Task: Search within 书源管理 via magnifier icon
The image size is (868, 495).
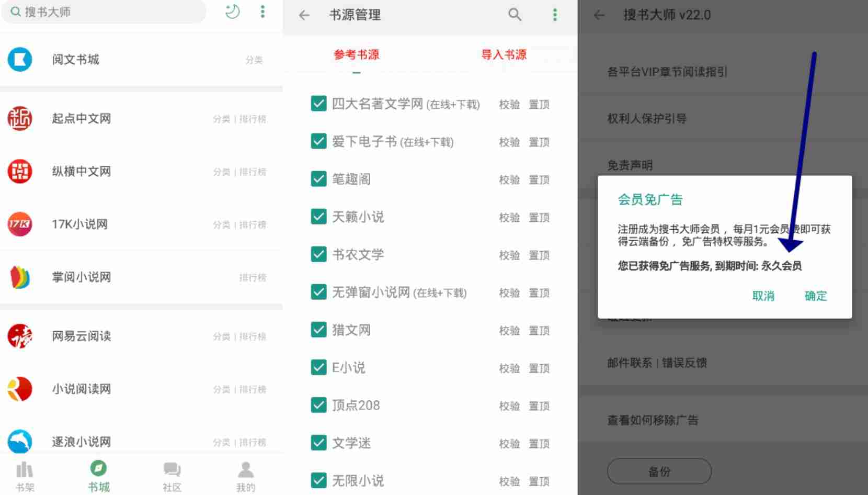Action: pyautogui.click(x=515, y=15)
